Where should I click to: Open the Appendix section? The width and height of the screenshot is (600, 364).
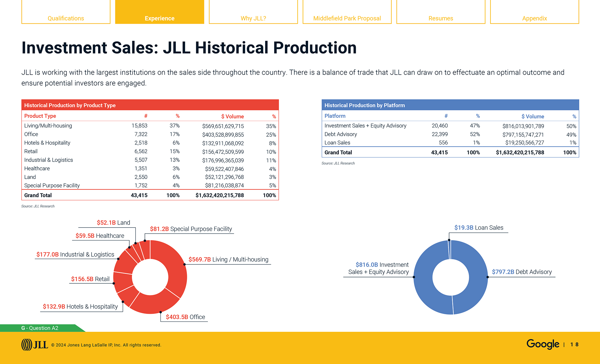(x=534, y=18)
